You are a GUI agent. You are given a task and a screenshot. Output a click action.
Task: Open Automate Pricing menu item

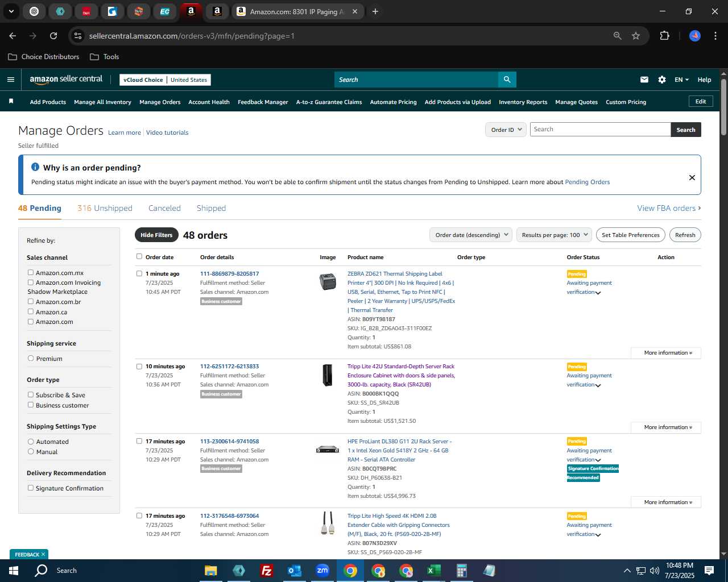(x=393, y=102)
